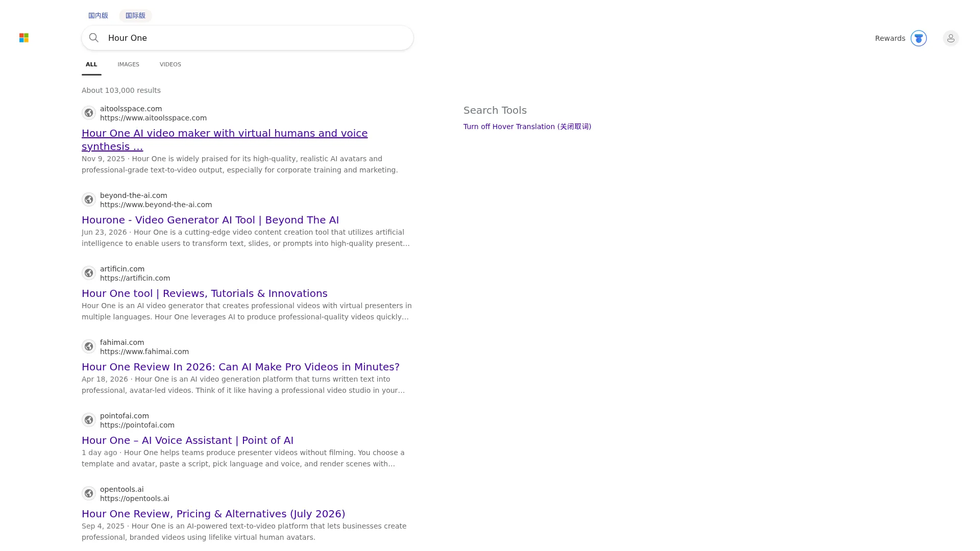980x551 pixels.
Task: Click the opentools.ai site name
Action: click(122, 489)
